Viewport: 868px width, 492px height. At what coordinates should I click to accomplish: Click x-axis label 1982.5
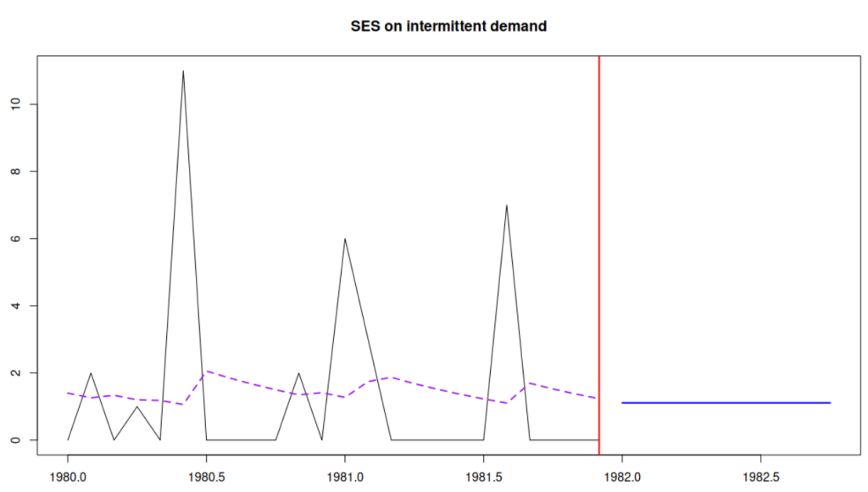(x=760, y=477)
